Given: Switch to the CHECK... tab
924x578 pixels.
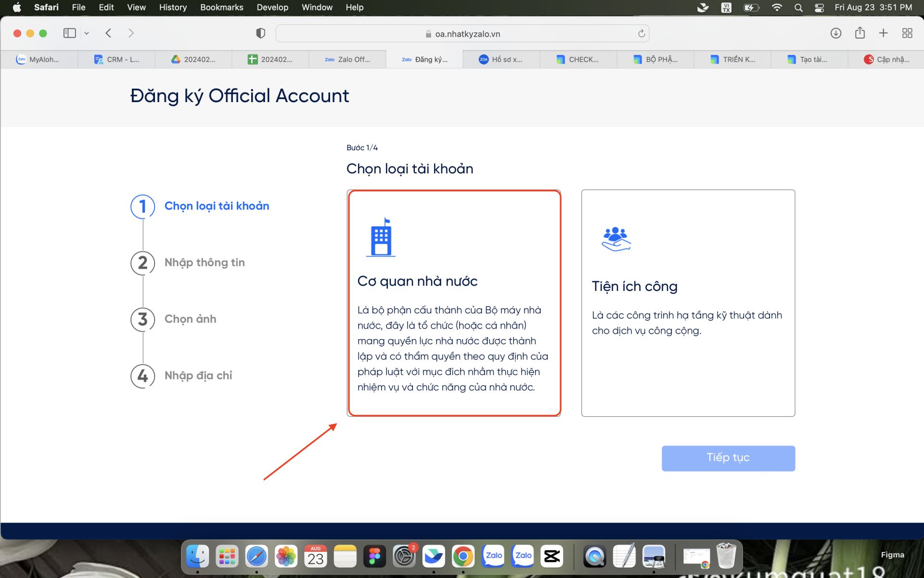Looking at the screenshot, I should [578, 60].
